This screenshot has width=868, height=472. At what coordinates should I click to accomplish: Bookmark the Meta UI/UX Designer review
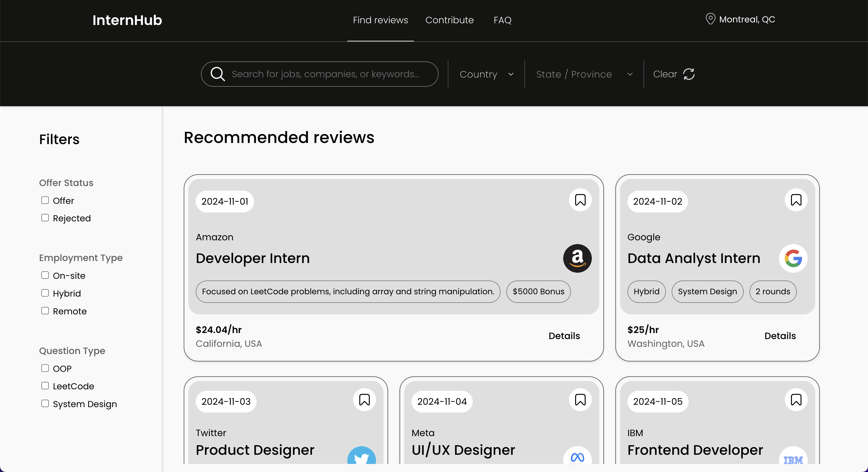click(x=580, y=400)
